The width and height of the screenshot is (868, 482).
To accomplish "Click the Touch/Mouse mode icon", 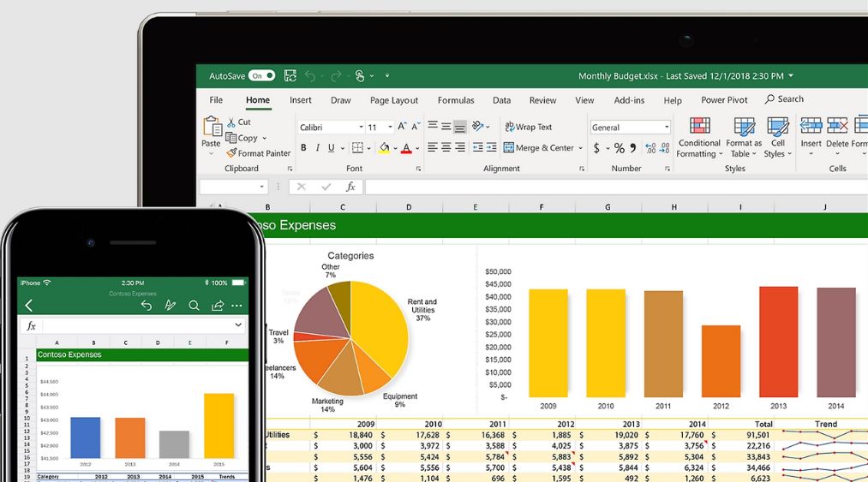I will coord(360,76).
